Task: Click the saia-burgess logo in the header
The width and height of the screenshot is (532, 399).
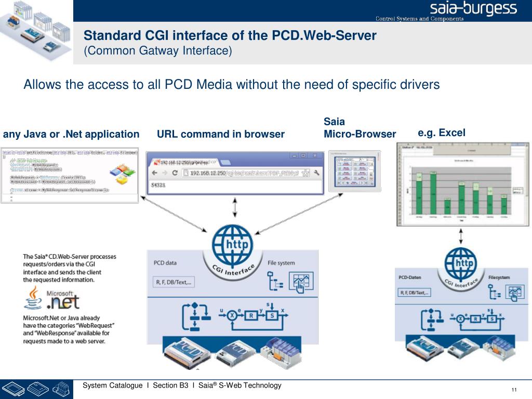Action: tap(473, 8)
